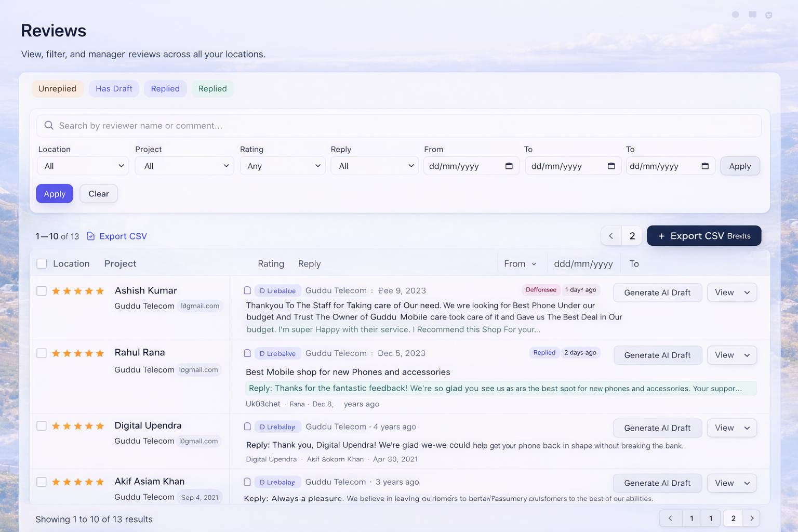Open the From date calendar picker icon
The height and width of the screenshot is (532, 798).
(x=509, y=166)
